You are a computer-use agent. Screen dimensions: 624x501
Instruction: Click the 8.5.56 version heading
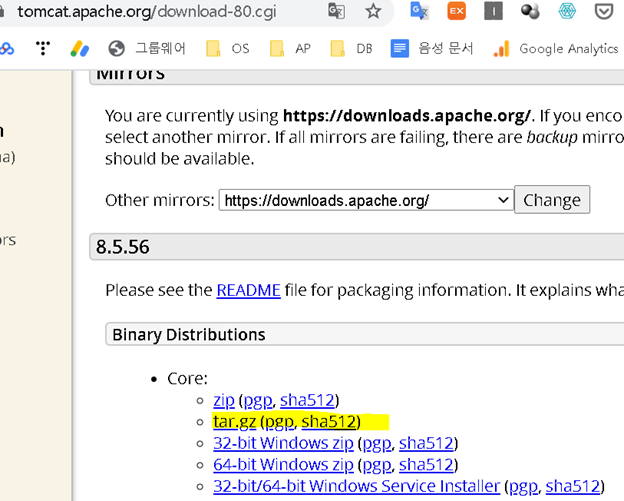coord(123,247)
